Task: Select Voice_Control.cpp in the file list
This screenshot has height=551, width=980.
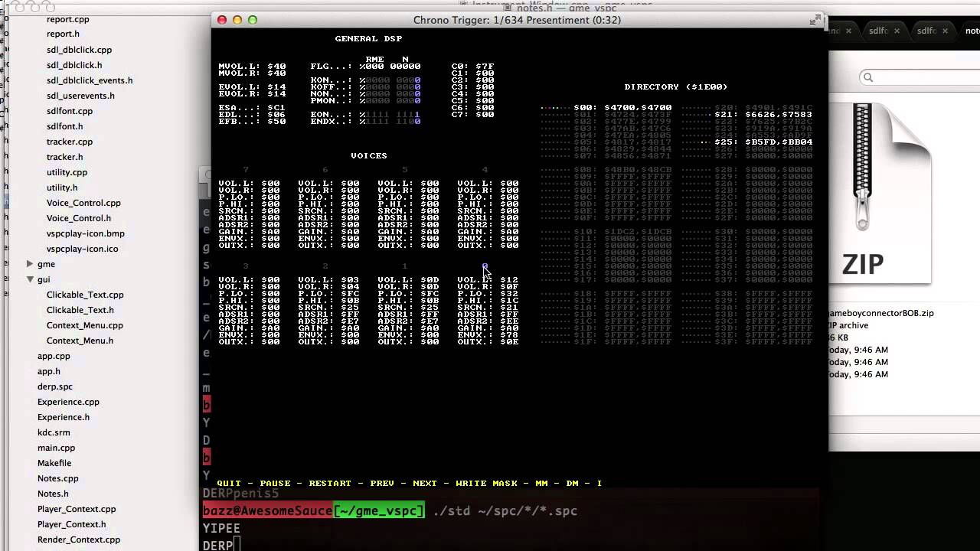Action: [x=83, y=203]
